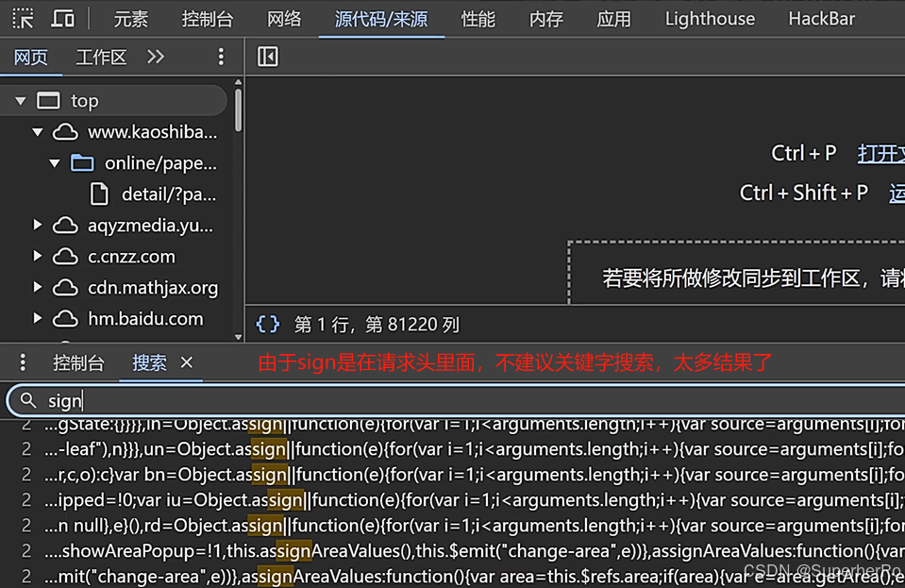Select the detail/?pa file icon
905x588 pixels.
(x=99, y=194)
